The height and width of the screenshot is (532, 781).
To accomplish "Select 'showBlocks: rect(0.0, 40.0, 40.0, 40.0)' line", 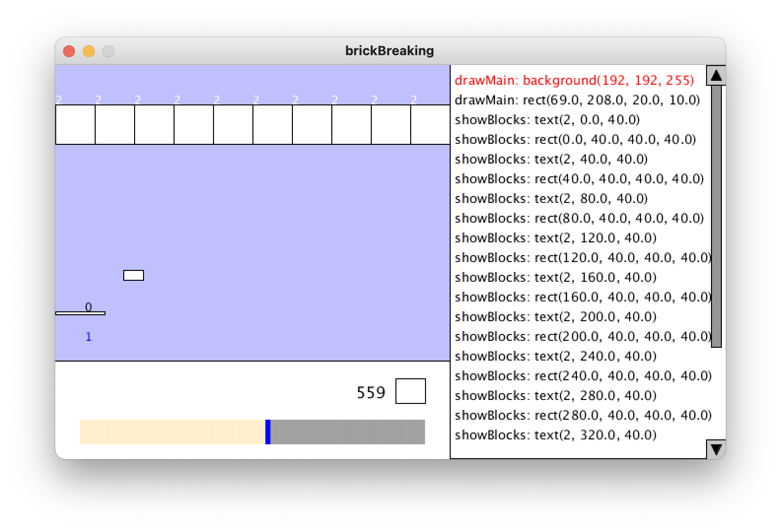I will [575, 139].
